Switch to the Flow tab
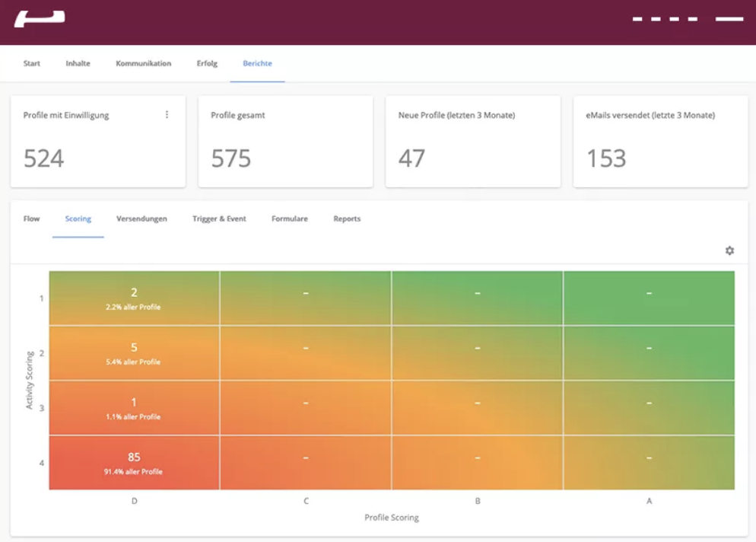 coord(31,218)
